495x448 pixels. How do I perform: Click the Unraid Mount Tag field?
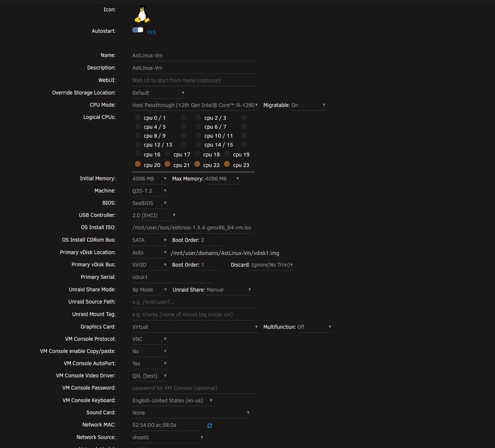[193, 315]
